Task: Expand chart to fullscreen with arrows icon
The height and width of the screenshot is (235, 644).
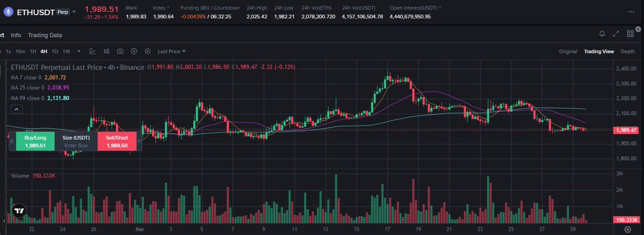Action: (616, 34)
